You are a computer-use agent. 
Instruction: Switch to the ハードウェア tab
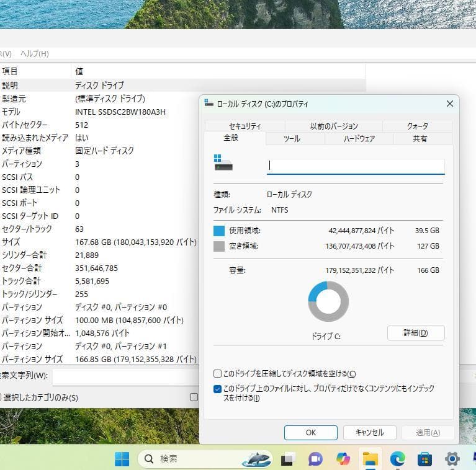coord(359,138)
